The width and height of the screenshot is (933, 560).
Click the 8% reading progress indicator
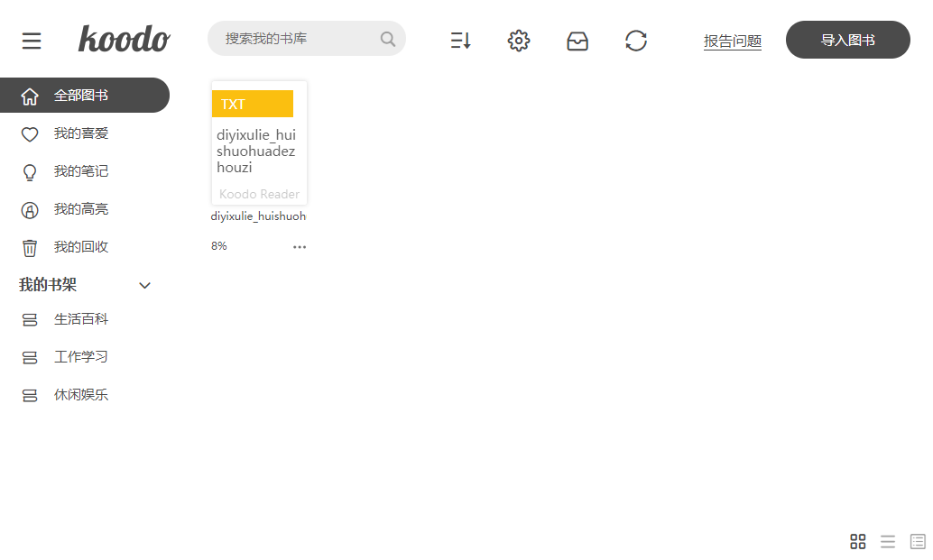218,244
